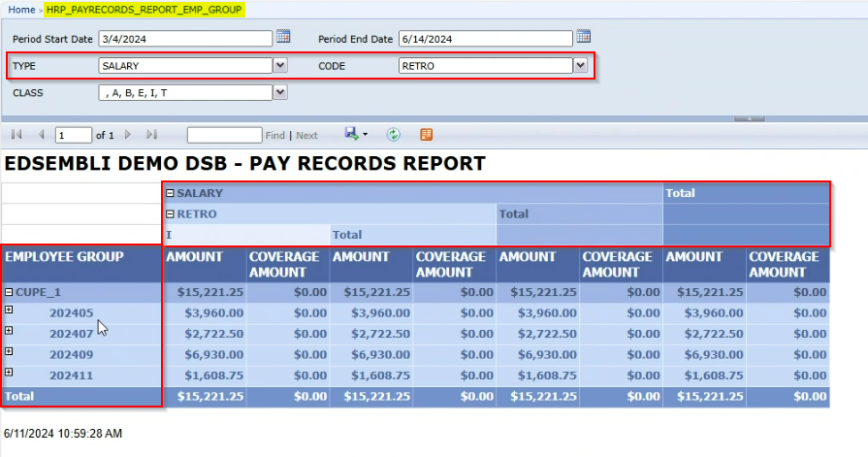The width and height of the screenshot is (868, 457).
Task: Click the 202409 period label
Action: 72,354
